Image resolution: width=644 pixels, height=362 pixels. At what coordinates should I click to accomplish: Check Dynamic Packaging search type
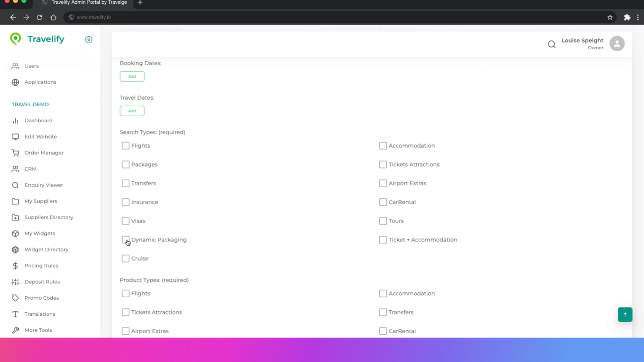tap(125, 240)
